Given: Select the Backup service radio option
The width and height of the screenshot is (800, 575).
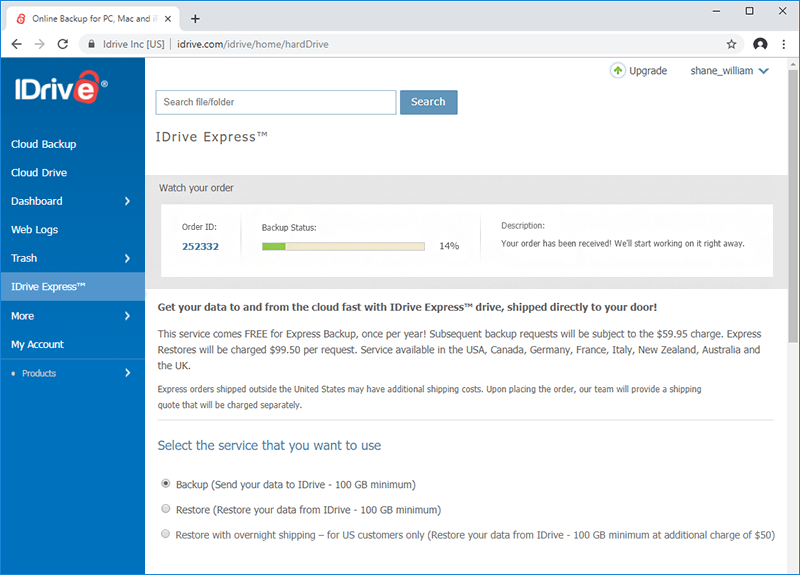Looking at the screenshot, I should 165,483.
